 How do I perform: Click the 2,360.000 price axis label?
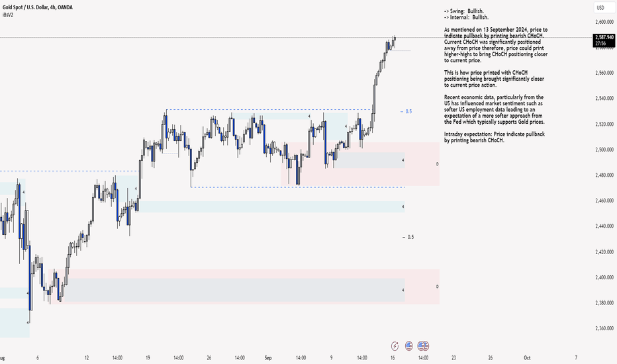click(604, 328)
